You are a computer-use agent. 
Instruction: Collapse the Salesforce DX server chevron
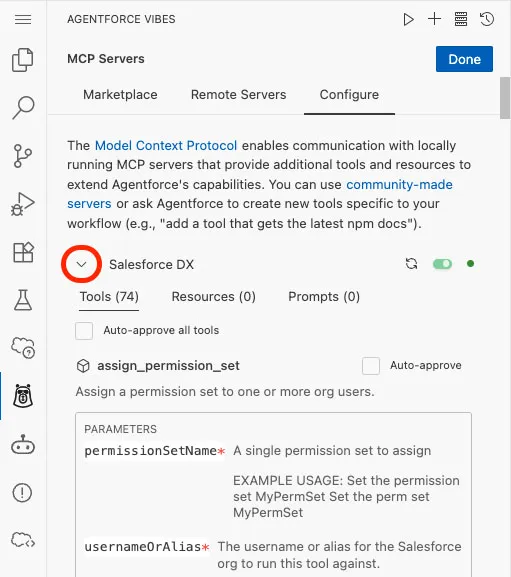81,264
